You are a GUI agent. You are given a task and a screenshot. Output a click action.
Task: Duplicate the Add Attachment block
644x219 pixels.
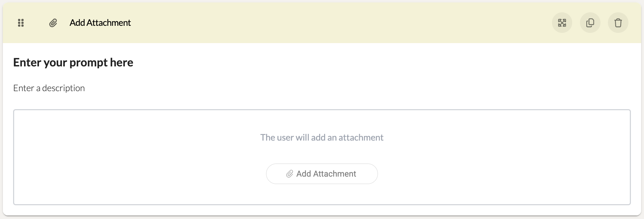[590, 23]
